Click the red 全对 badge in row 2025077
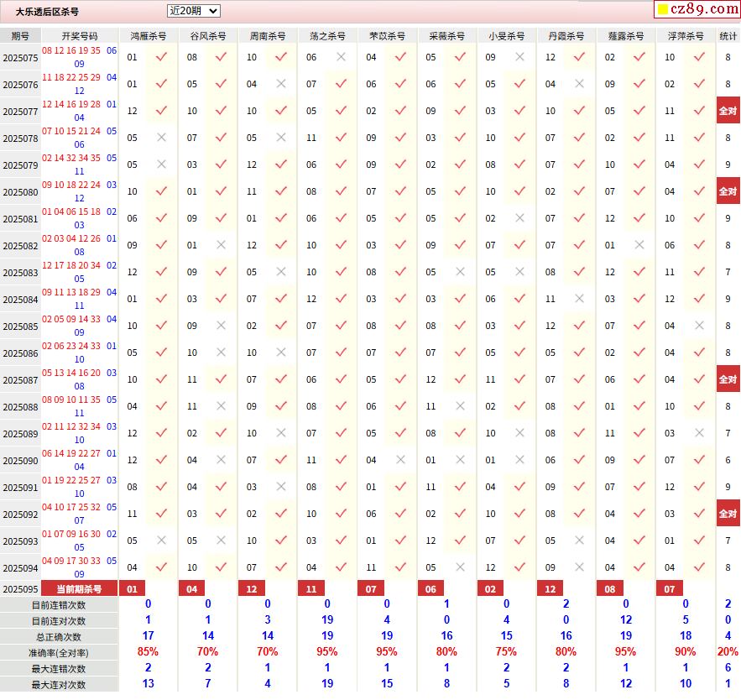 tap(728, 111)
